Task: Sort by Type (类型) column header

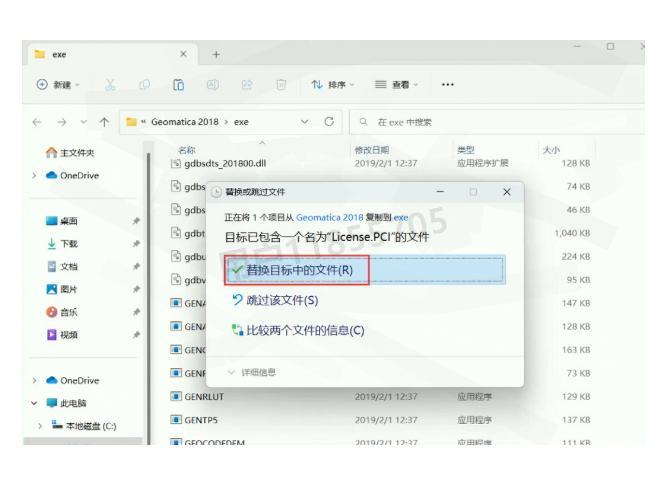Action: 466,150
